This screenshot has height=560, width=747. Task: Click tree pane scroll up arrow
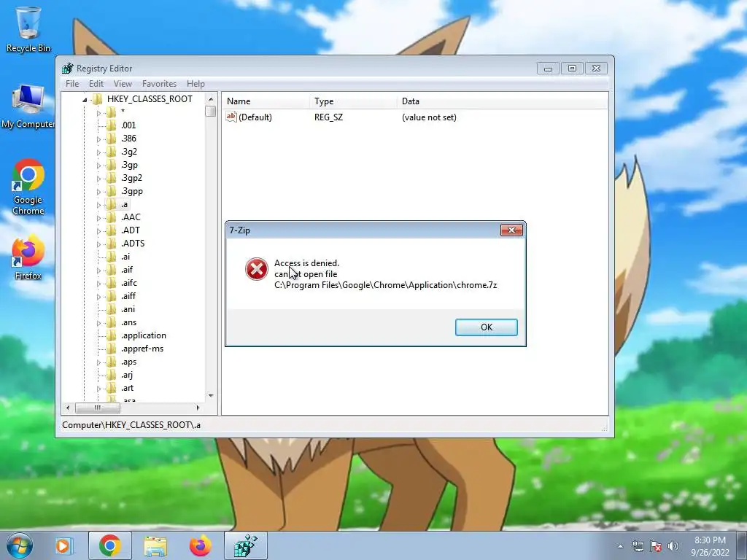pyautogui.click(x=211, y=99)
